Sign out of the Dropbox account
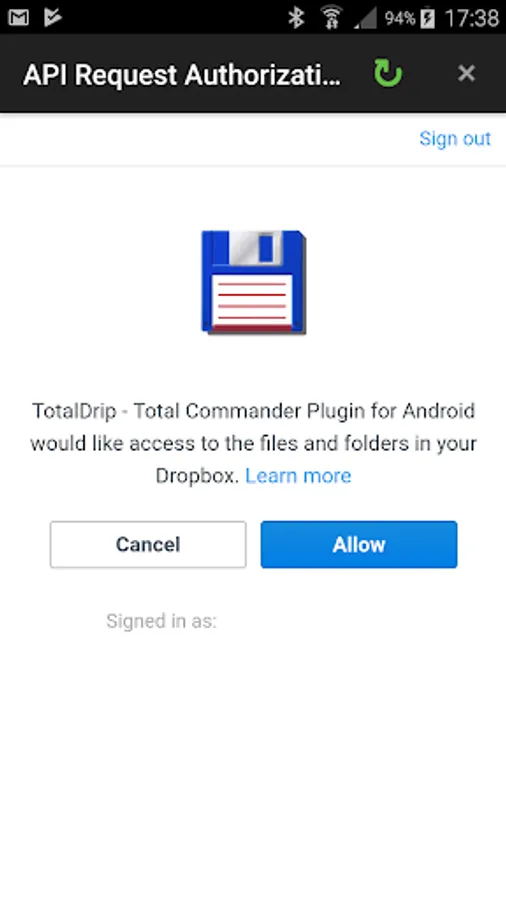This screenshot has width=506, height=900. coord(455,138)
